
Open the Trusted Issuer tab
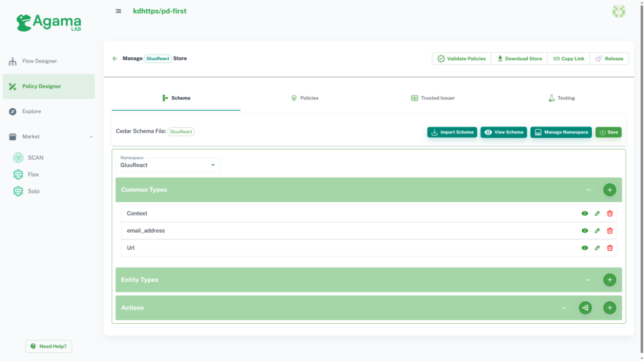433,98
